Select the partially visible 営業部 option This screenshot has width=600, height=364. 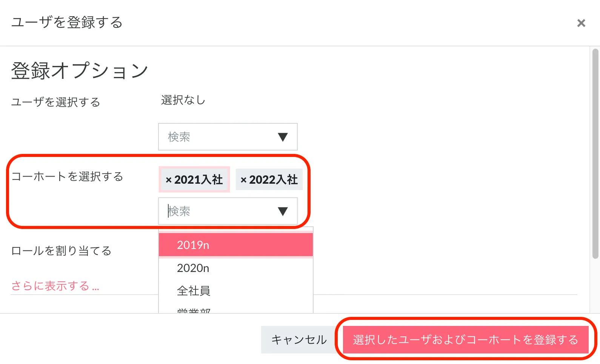pyautogui.click(x=235, y=310)
